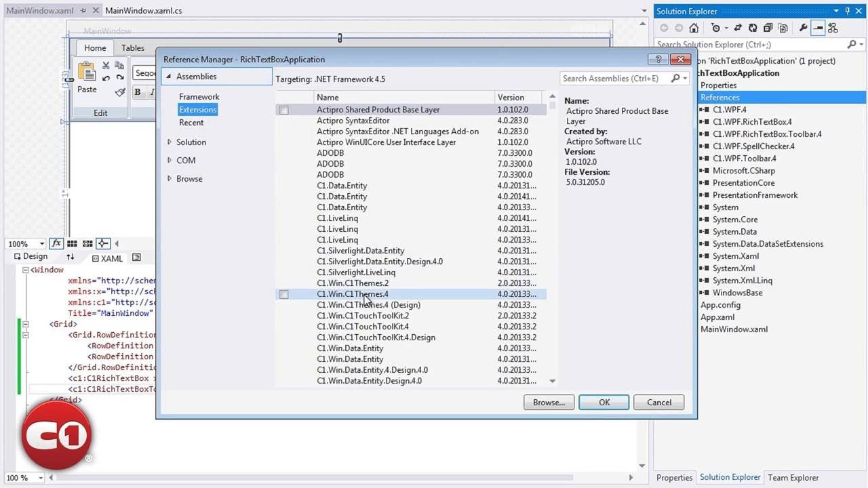Switch to the Team Explorer tab
Screen dimensions: 868x488
point(793,478)
